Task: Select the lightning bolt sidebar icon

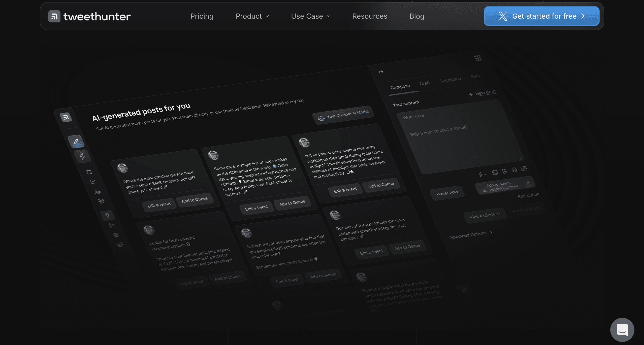Action: click(82, 156)
